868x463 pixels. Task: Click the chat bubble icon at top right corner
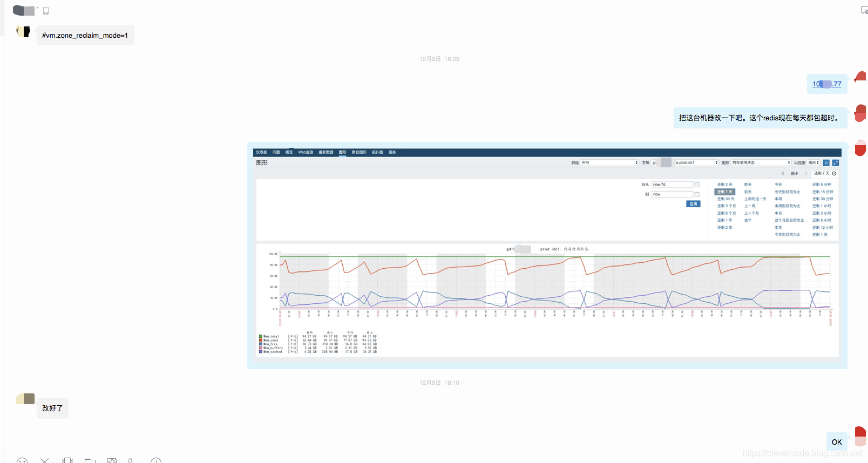(864, 10)
